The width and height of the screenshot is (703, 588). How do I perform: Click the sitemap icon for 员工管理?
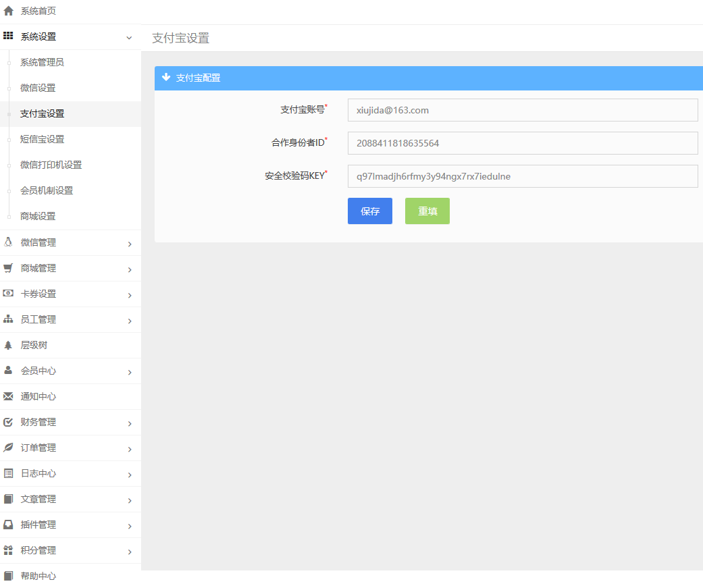8,319
